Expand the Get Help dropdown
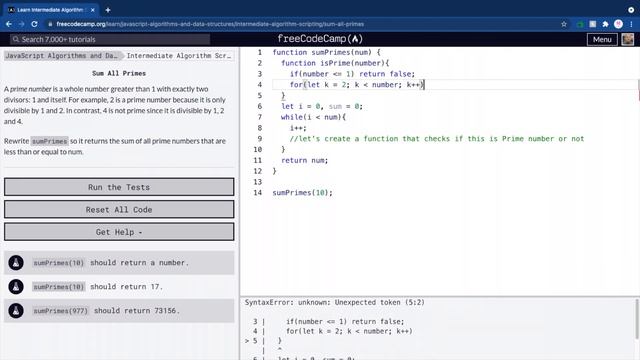This screenshot has width=640, height=360. pos(119,232)
